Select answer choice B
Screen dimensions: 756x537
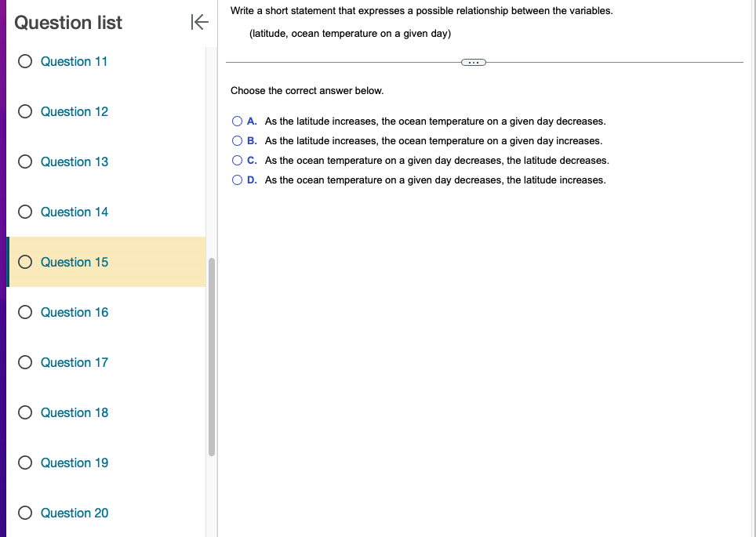tap(238, 140)
